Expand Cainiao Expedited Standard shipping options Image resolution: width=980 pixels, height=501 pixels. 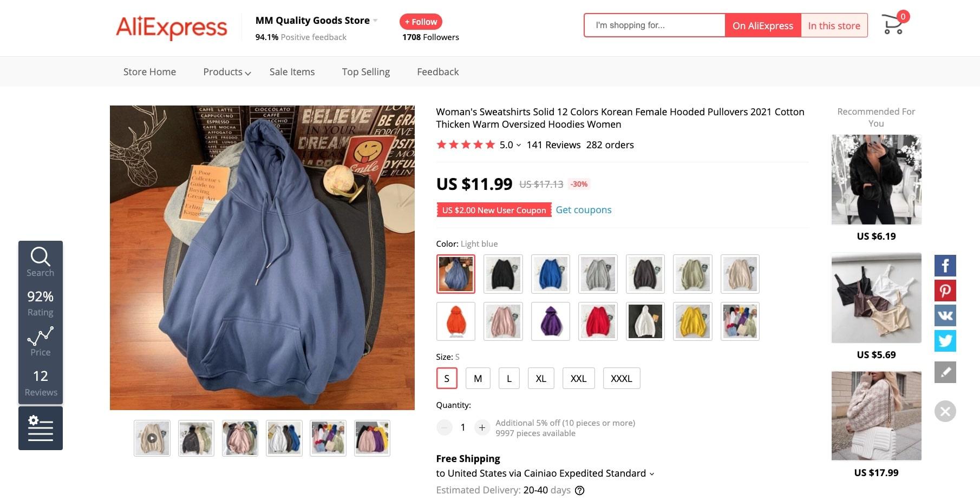(x=652, y=474)
